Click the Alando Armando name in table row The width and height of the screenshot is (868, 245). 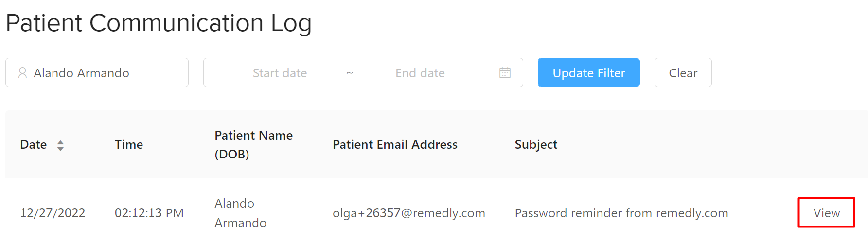click(240, 213)
